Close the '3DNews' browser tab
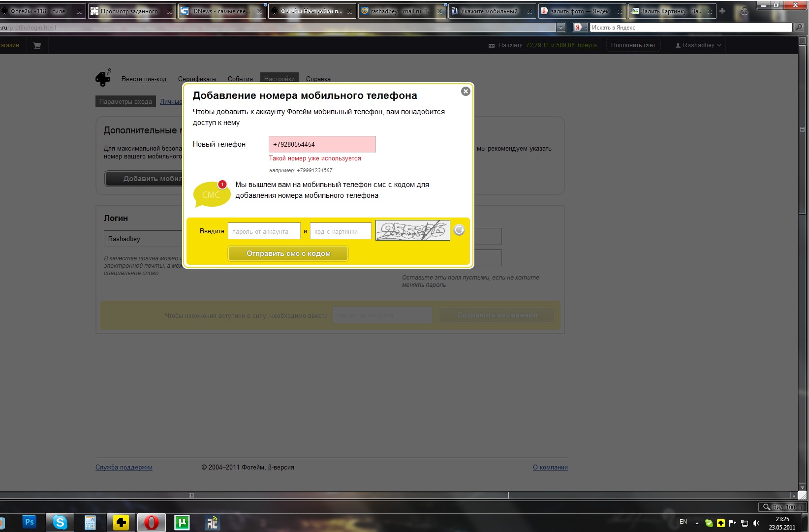This screenshot has width=809, height=532. [x=260, y=11]
